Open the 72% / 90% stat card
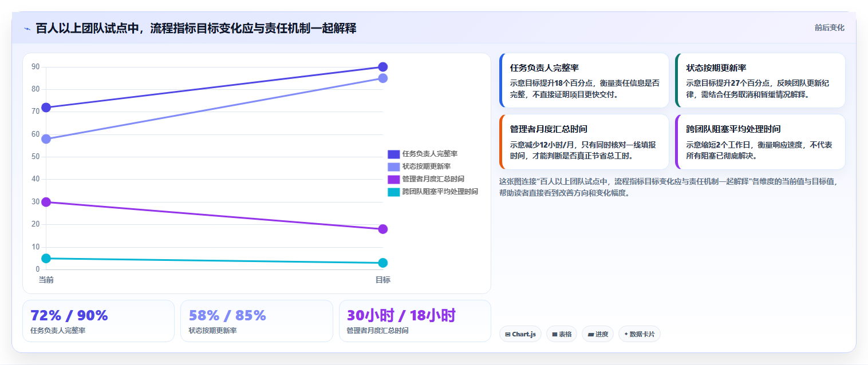Image resolution: width=868 pixels, height=365 pixels. point(98,321)
